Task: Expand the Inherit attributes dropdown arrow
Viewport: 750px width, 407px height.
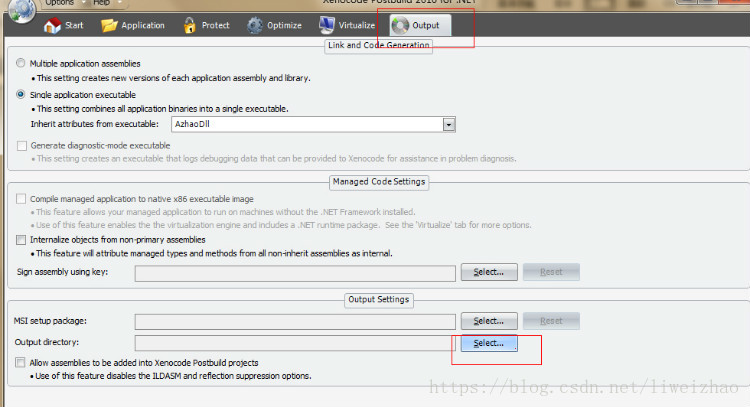Action: click(449, 125)
